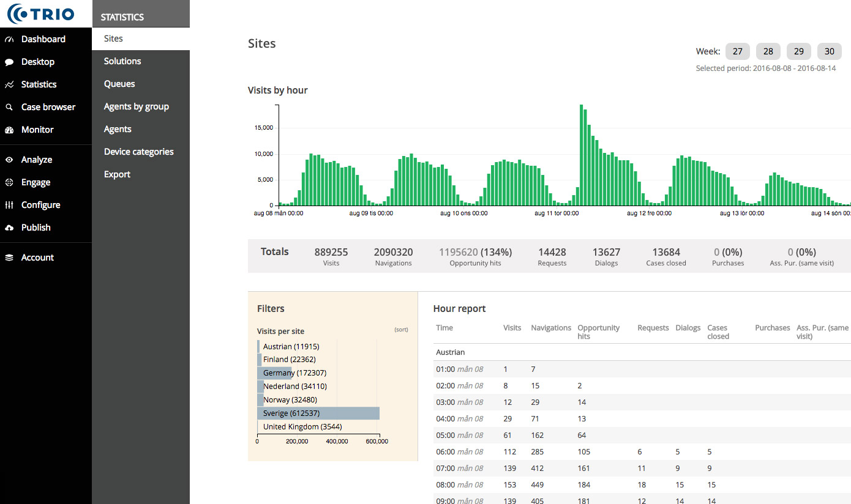Switch to week 30
The width and height of the screenshot is (851, 504).
830,51
